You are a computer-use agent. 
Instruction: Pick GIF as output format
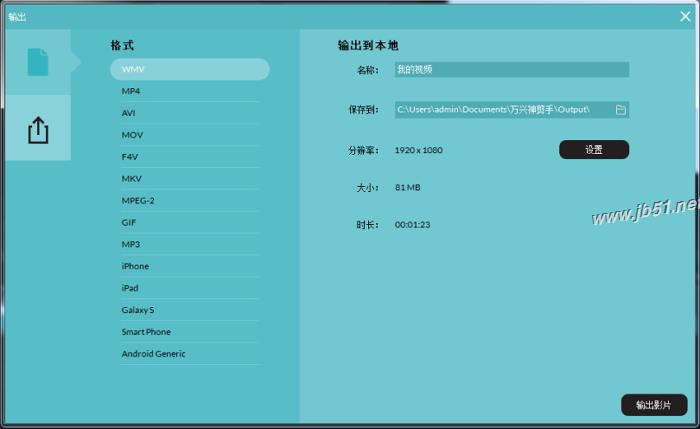190,222
